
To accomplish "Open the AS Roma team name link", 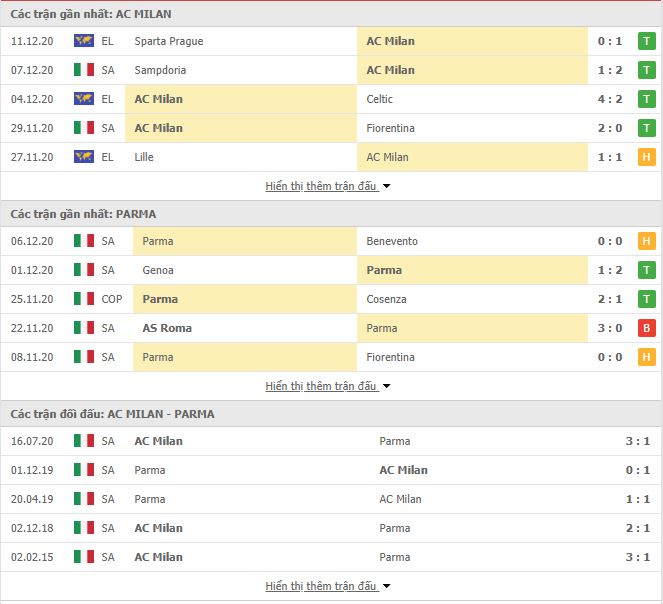I will 167,328.
